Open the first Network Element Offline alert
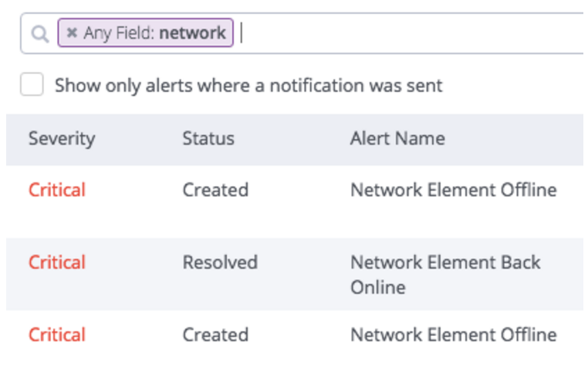The image size is (588, 380). click(454, 190)
